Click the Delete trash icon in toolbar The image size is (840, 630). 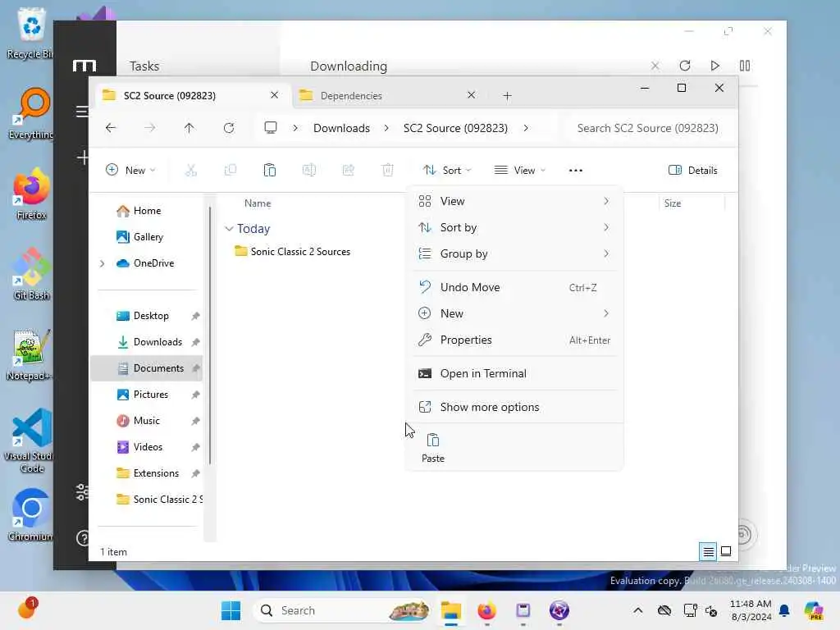[388, 171]
